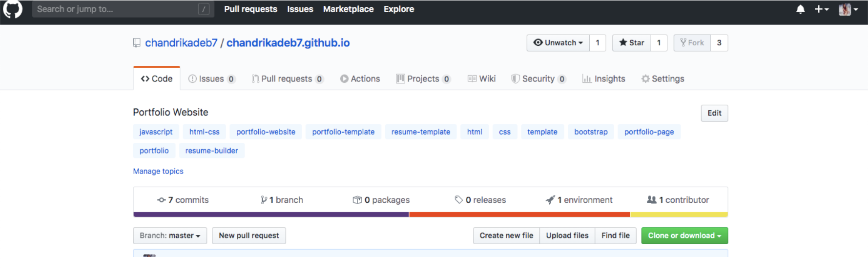The height and width of the screenshot is (272, 868).
Task: Select the Code tab
Action: (157, 78)
